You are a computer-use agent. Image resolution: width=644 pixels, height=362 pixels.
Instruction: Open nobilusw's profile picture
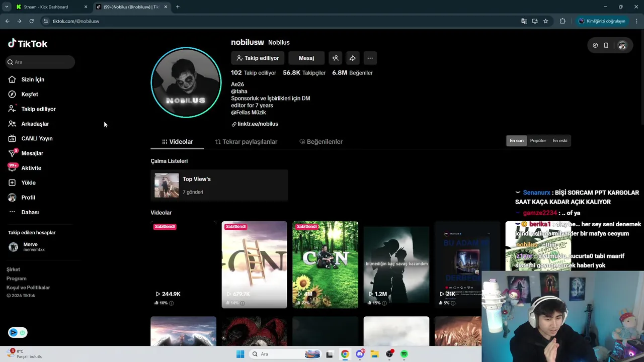point(186,82)
